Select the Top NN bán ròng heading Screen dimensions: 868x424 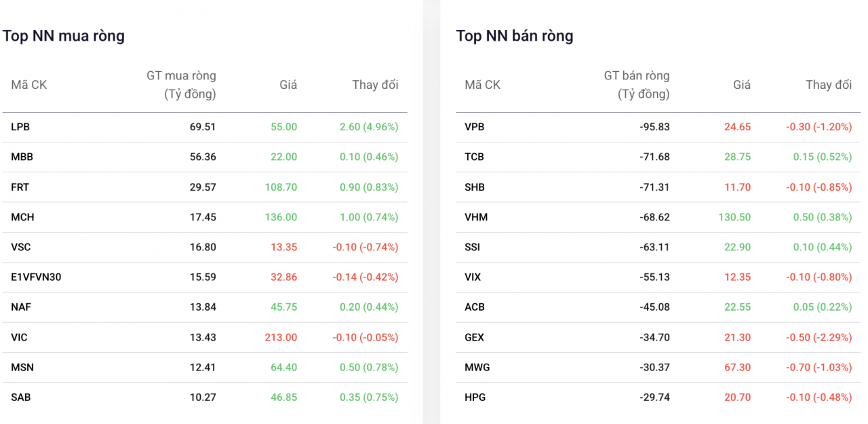(x=515, y=36)
